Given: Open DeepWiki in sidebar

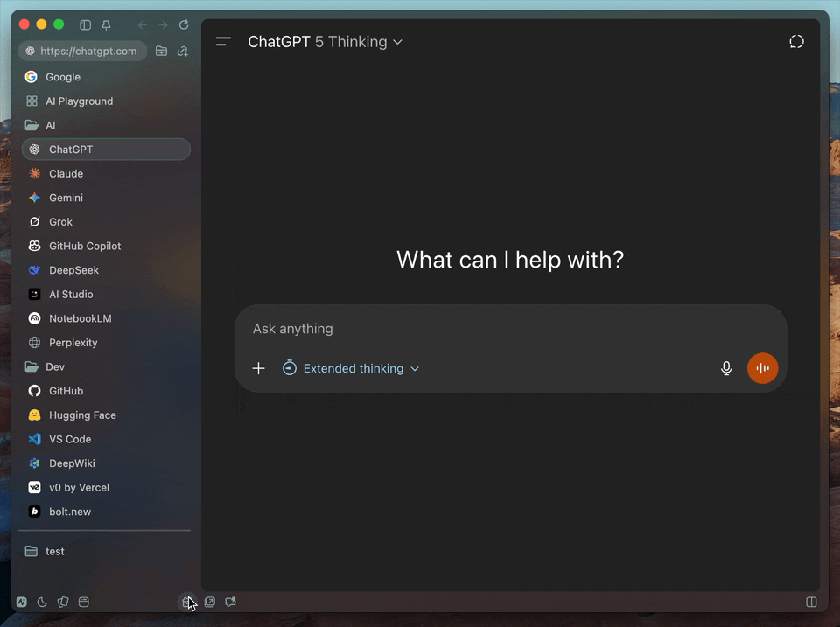Looking at the screenshot, I should pos(106,463).
